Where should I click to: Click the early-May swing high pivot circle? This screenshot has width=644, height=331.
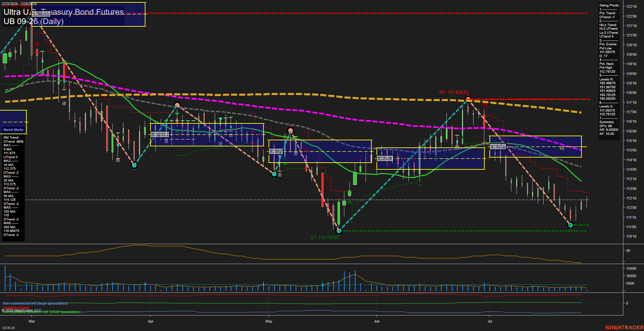(x=290, y=131)
